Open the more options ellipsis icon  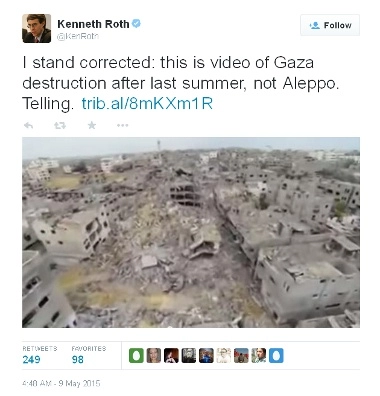click(123, 126)
